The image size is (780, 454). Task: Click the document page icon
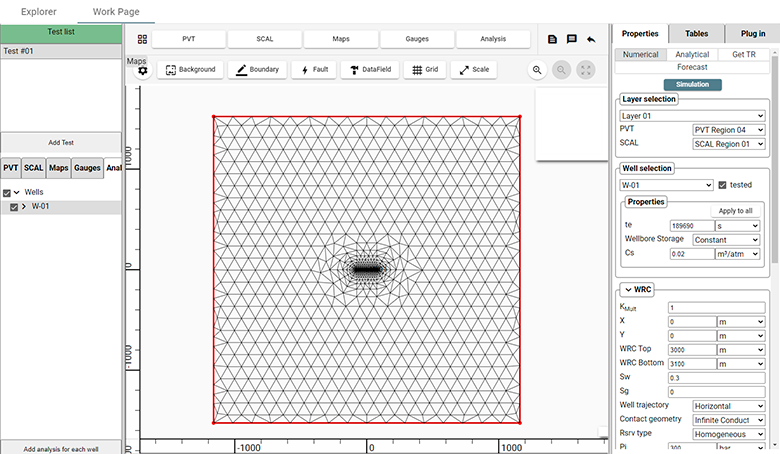(552, 39)
